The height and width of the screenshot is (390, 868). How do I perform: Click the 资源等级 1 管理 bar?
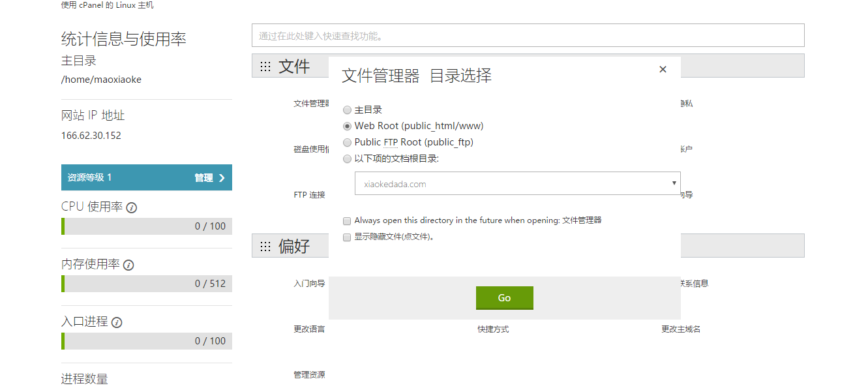coord(146,177)
